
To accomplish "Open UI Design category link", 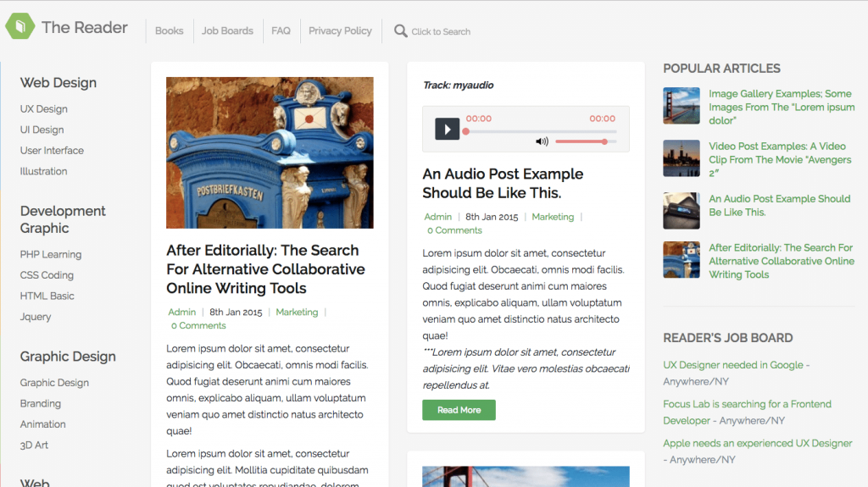I will click(x=42, y=130).
